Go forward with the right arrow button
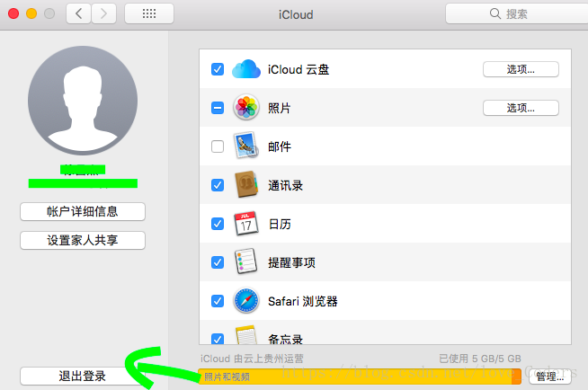This screenshot has height=390, width=588. [104, 13]
